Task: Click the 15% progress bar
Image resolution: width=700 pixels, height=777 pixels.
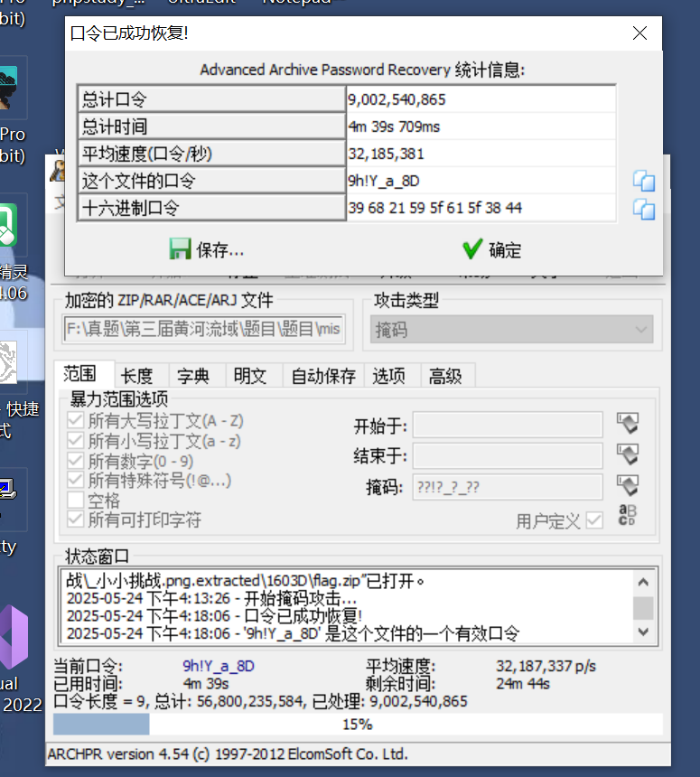Action: click(357, 724)
